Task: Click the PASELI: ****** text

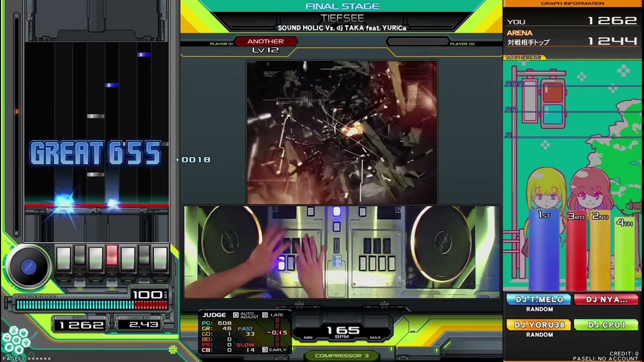Action: (26, 359)
